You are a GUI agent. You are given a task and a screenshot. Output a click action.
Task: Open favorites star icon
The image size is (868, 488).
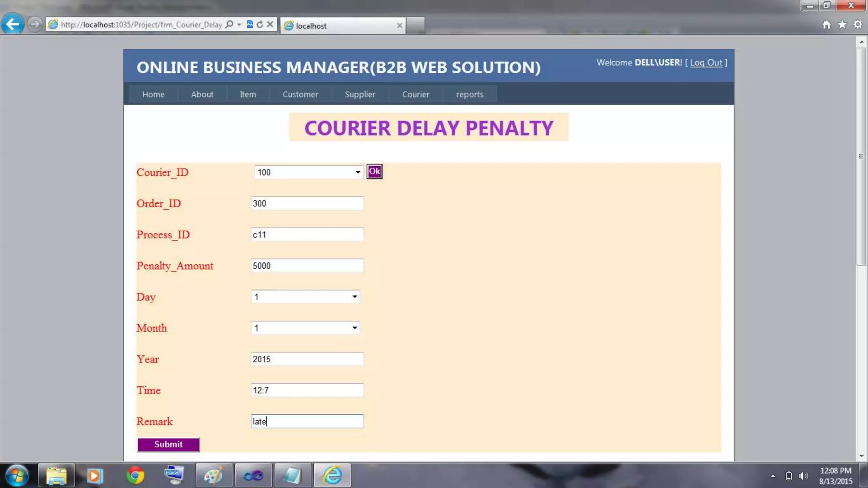[x=842, y=25]
